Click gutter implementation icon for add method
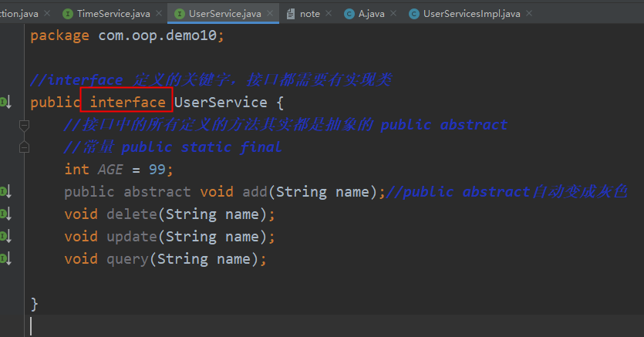This screenshot has height=337, width=644. [x=5, y=192]
